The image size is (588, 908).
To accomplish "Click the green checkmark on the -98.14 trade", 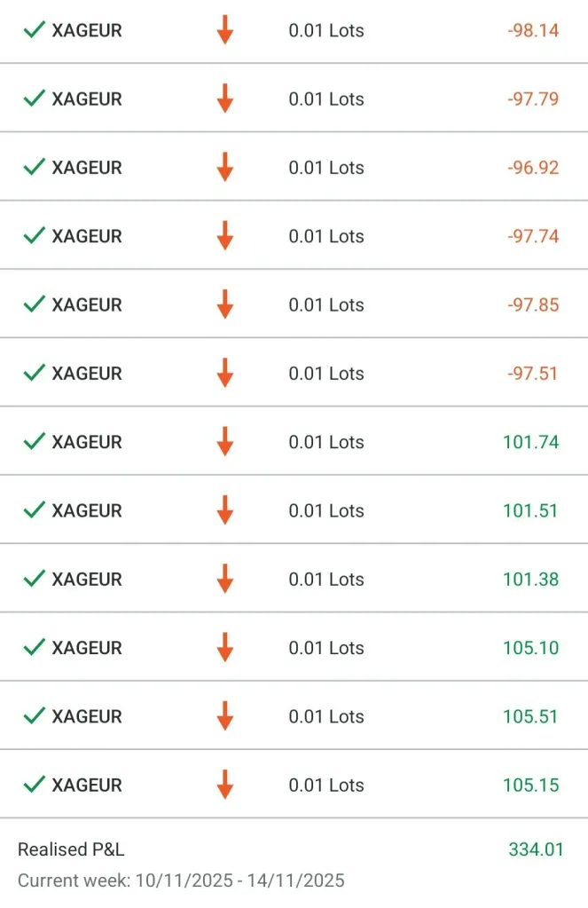I will [x=34, y=30].
